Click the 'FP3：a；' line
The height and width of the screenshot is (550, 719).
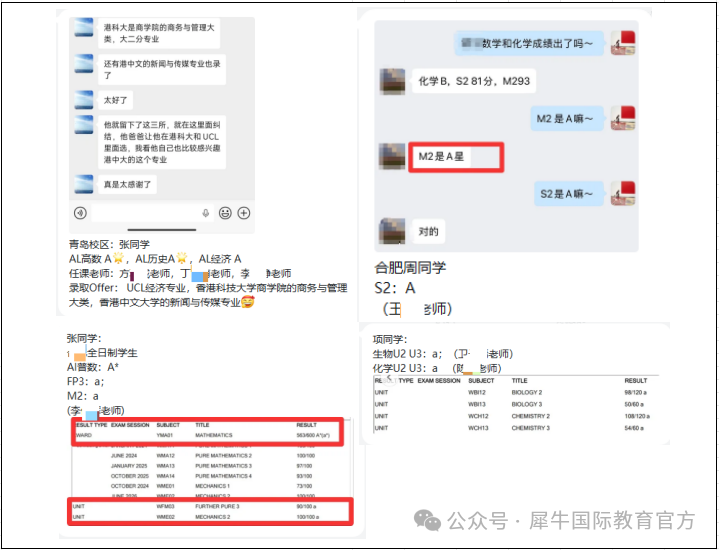85,382
